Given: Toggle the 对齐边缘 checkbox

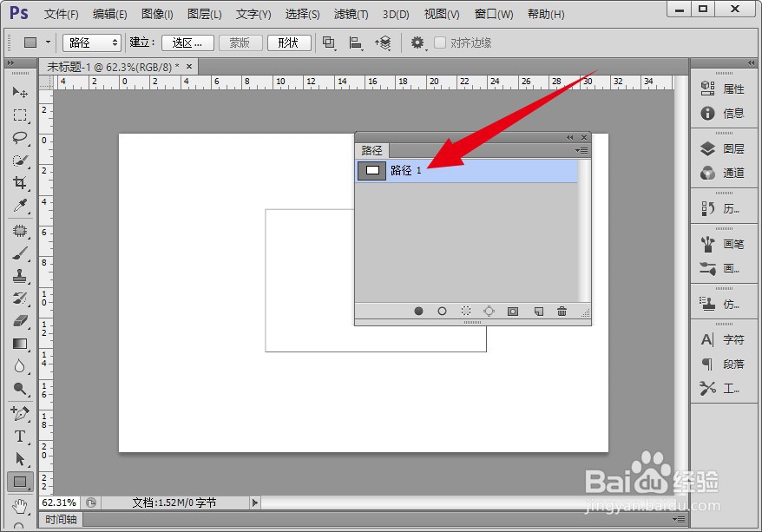Looking at the screenshot, I should click(440, 43).
